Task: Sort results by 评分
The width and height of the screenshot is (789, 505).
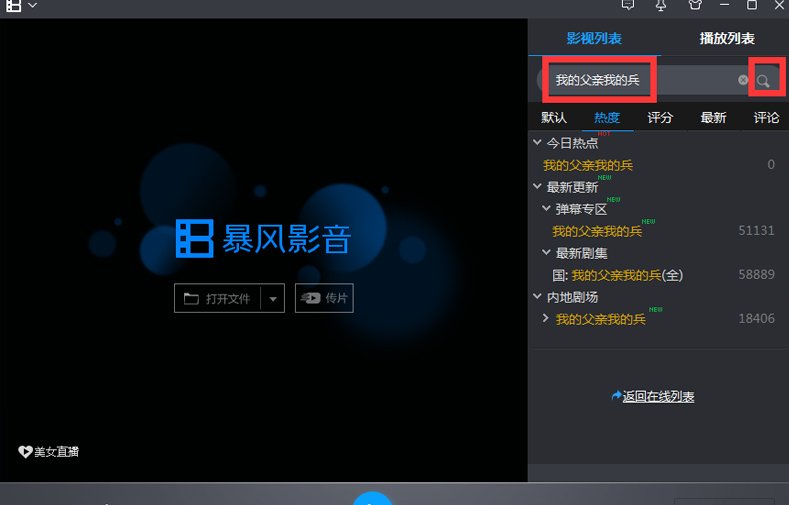Action: 660,118
